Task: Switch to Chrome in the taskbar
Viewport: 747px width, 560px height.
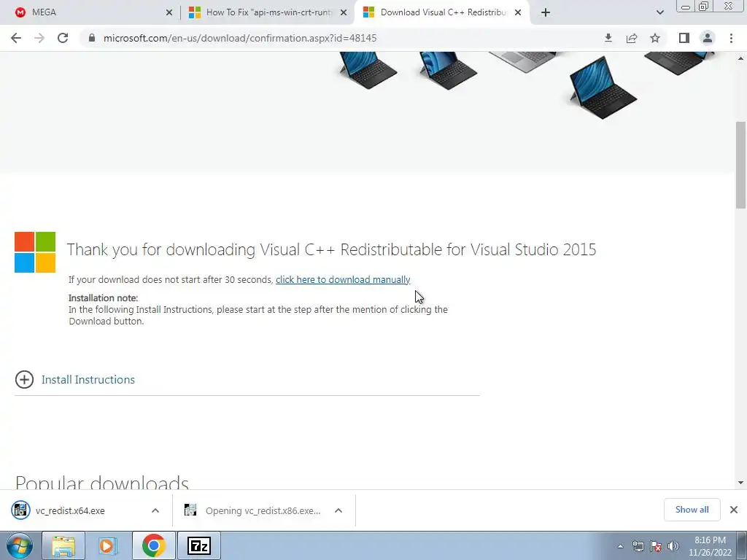Action: [x=153, y=545]
